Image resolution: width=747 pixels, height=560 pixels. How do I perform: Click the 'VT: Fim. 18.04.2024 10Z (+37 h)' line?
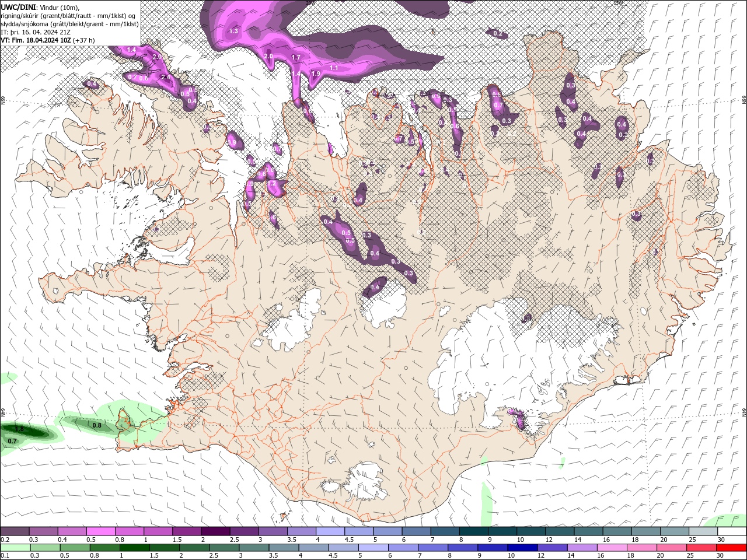(48, 40)
